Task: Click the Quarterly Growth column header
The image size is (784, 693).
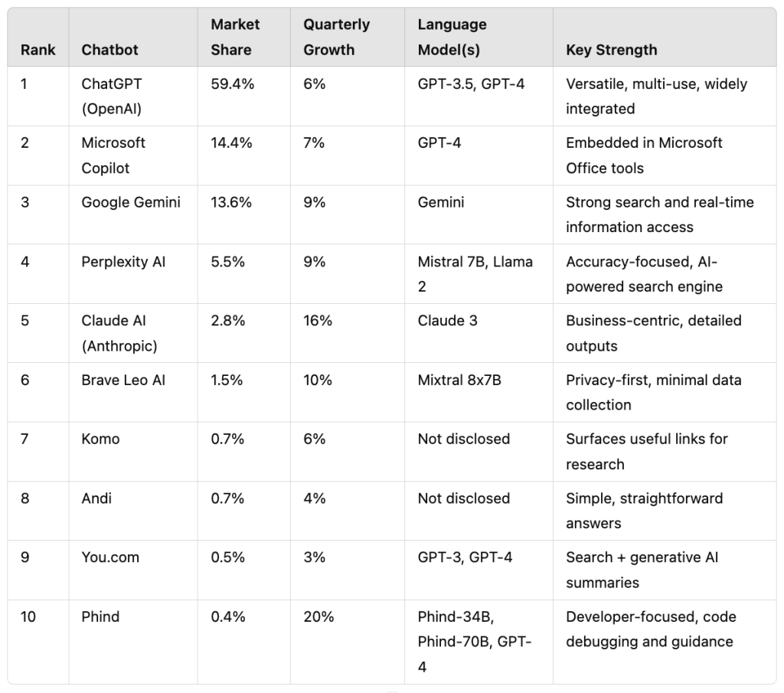Action: (336, 37)
